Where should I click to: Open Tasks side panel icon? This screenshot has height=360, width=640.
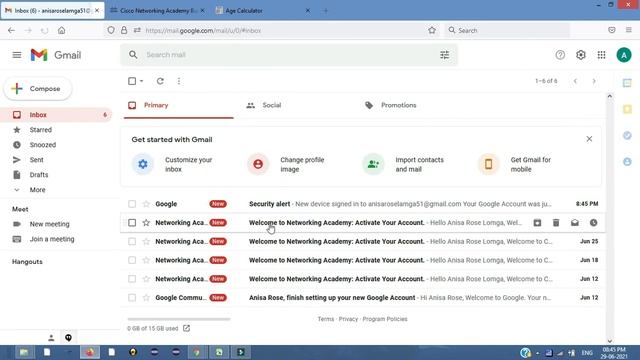[627, 136]
